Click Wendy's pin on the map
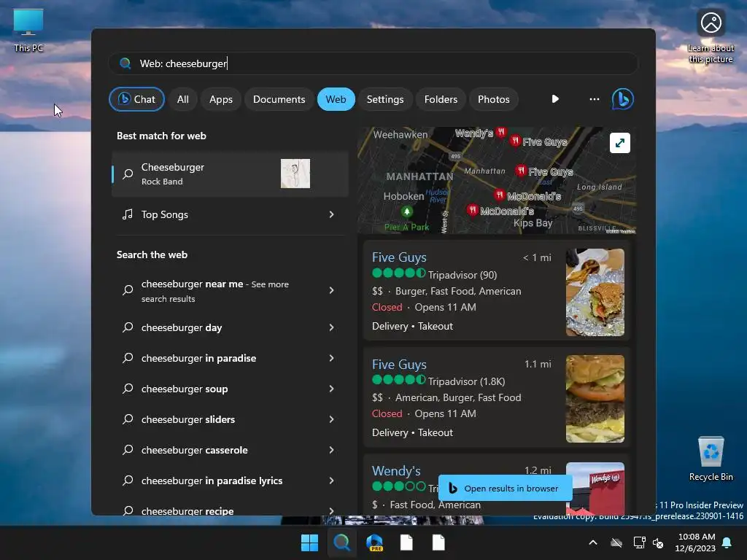Screen dimensions: 747x560 click(x=500, y=131)
